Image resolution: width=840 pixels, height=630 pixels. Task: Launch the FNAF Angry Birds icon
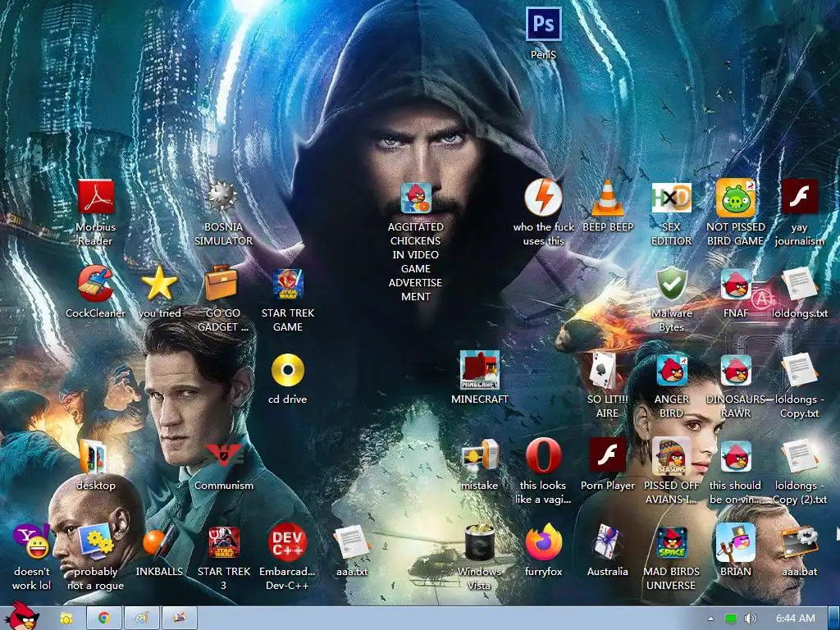pyautogui.click(x=736, y=284)
